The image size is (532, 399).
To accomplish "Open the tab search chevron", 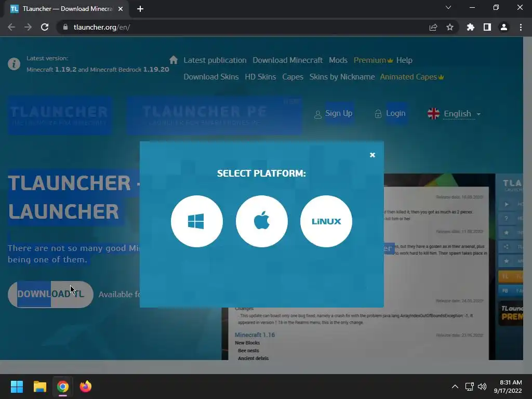I will [x=448, y=7].
